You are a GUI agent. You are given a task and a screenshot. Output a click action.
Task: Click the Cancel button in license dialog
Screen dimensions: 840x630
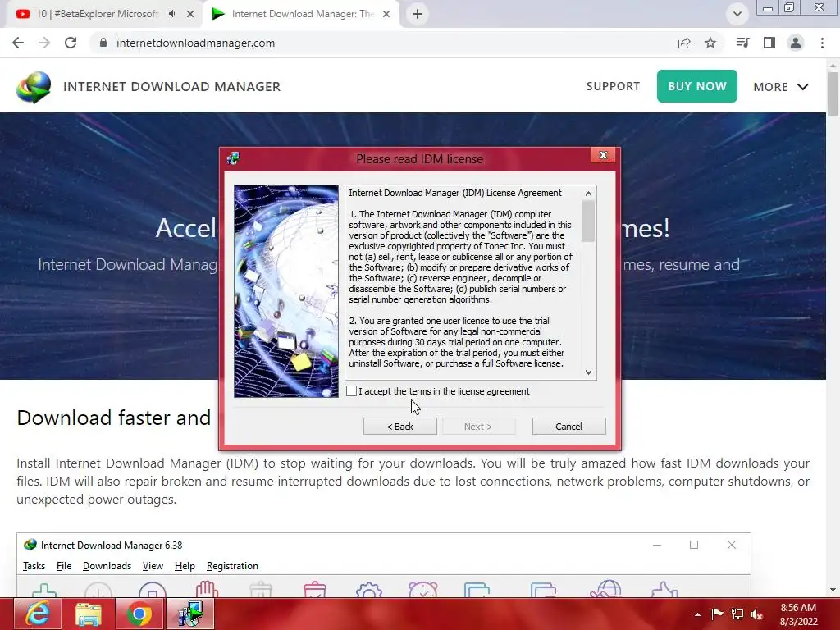(568, 427)
